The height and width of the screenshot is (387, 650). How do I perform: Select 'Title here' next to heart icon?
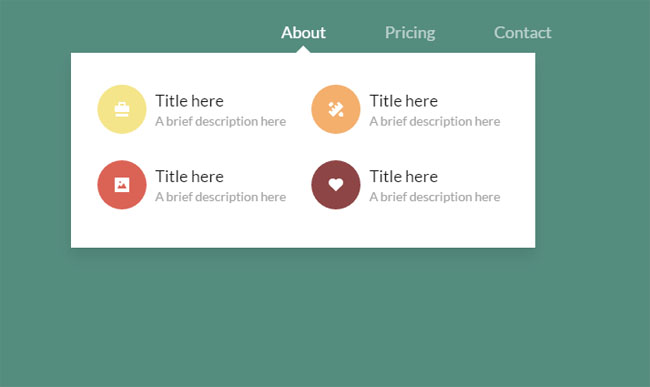click(x=404, y=177)
